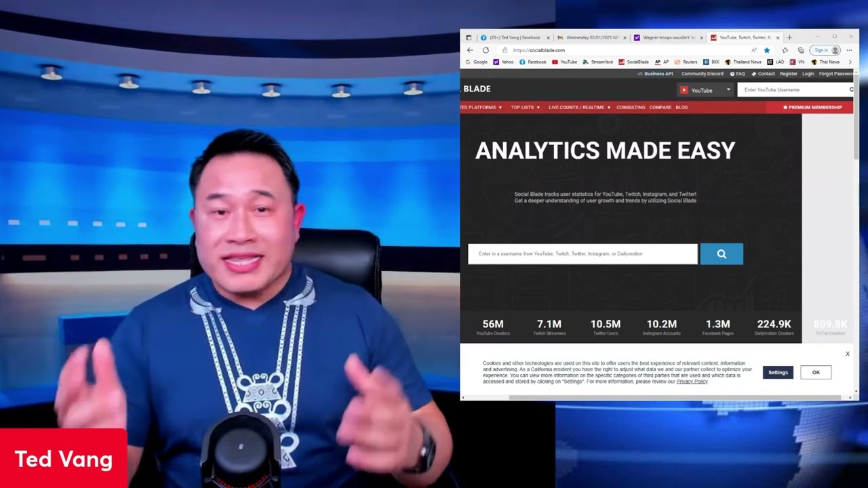Click the browser Sign in button

[x=827, y=50]
